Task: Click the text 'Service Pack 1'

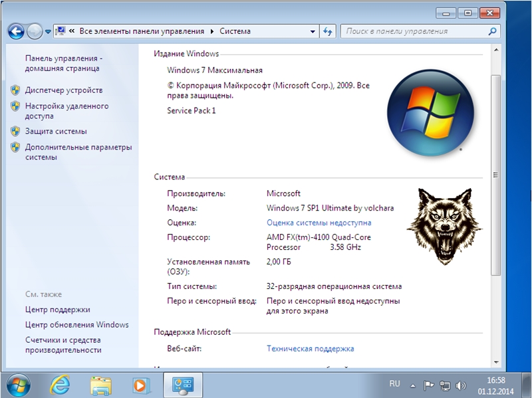Action: tap(192, 110)
